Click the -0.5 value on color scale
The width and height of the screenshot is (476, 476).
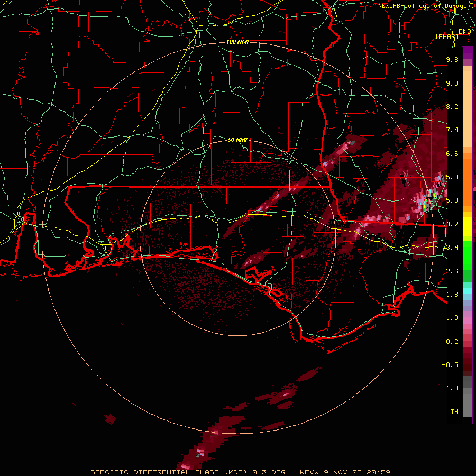[x=450, y=365]
